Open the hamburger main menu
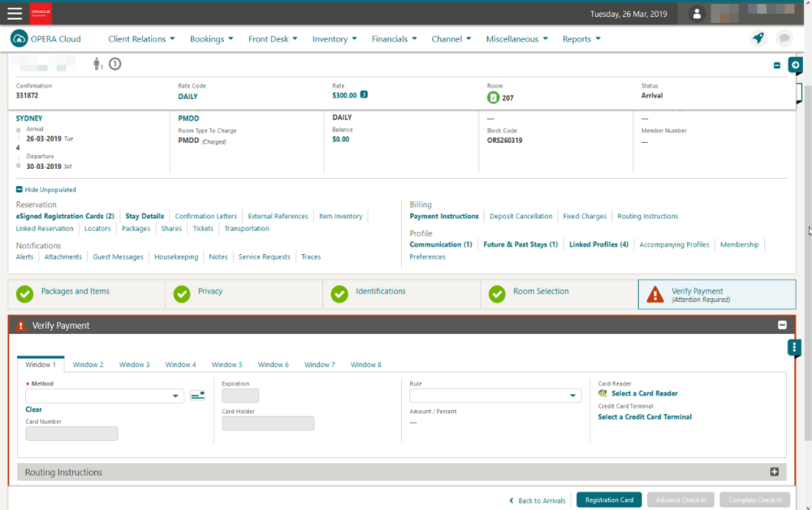812x510 pixels. [15, 14]
